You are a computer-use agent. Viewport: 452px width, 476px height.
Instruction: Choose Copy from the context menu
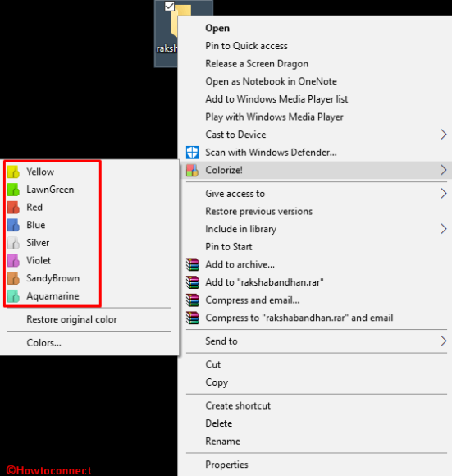217,382
